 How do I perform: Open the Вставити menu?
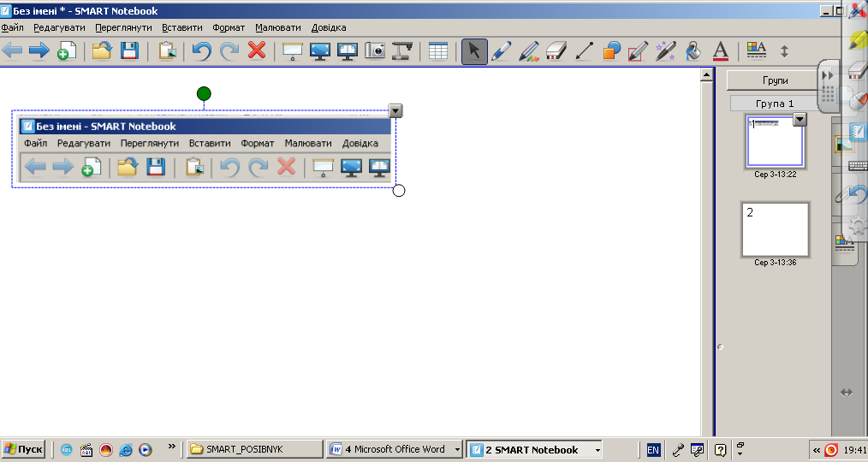tap(182, 27)
